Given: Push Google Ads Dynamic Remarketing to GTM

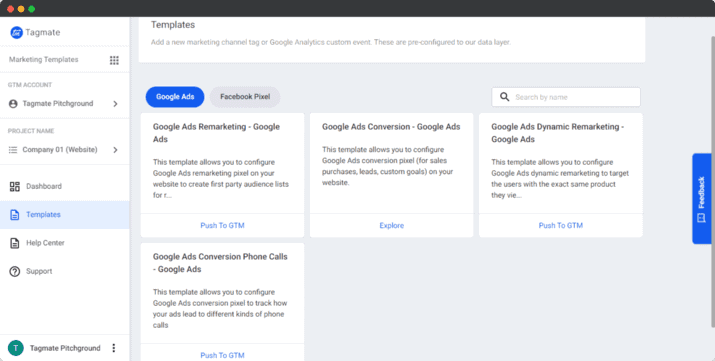Looking at the screenshot, I should tap(561, 226).
